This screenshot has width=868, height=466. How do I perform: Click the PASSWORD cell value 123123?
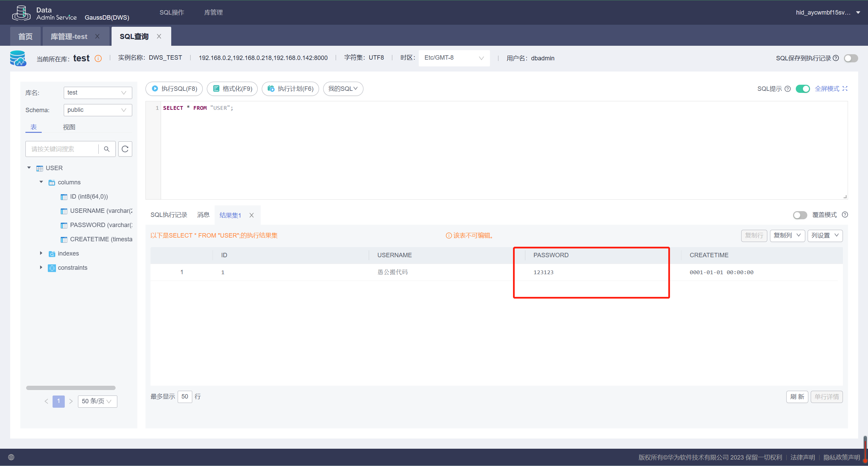pos(543,272)
